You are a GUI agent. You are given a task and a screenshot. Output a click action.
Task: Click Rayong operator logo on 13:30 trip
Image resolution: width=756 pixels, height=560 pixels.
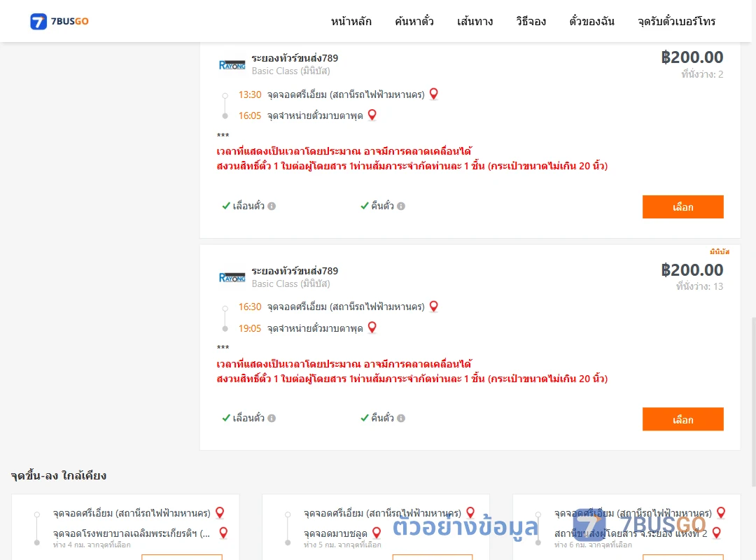[232, 65]
